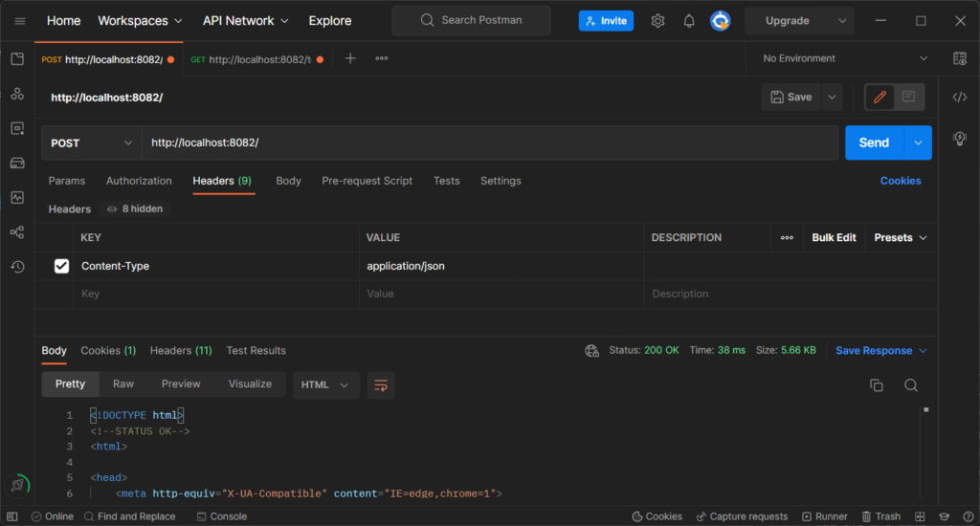Open Collections in the sidebar
980x526 pixels.
click(17, 59)
